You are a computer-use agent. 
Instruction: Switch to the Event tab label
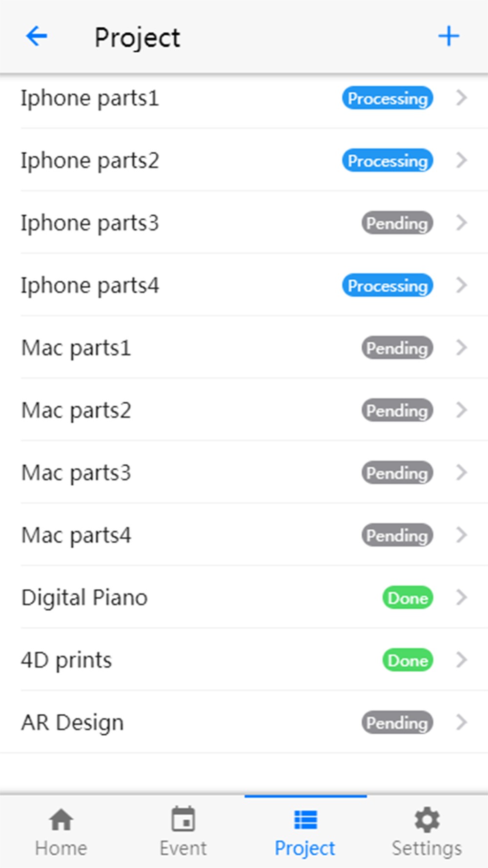pos(183,848)
